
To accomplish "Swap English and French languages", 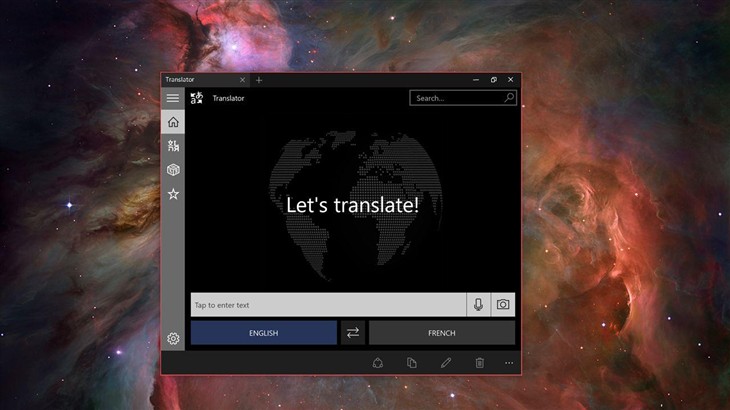I will tap(352, 333).
